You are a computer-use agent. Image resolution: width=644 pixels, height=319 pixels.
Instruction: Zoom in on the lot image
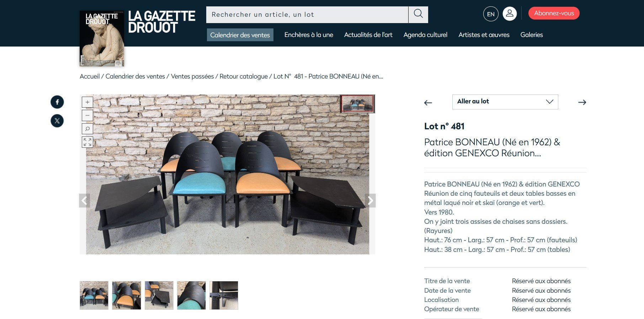(x=87, y=102)
